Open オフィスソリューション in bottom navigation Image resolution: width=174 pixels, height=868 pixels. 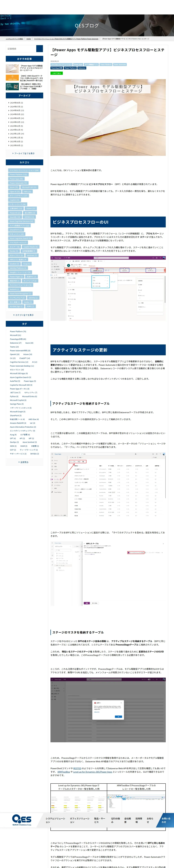tap(80, 820)
